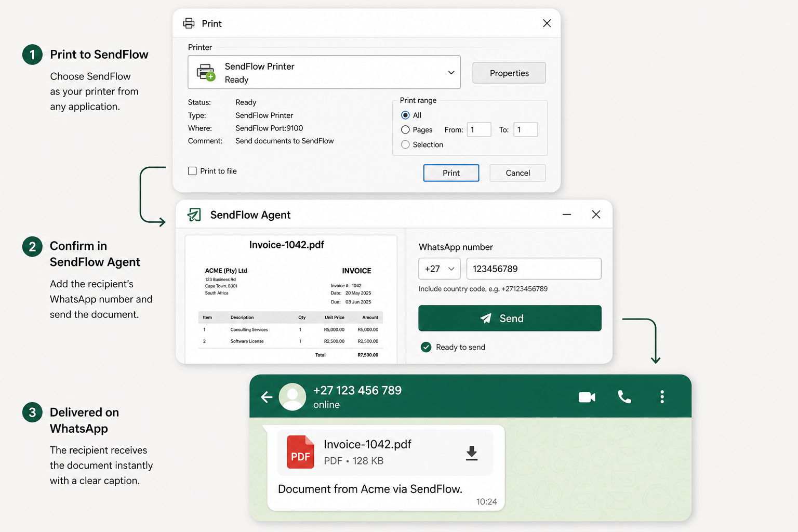The width and height of the screenshot is (798, 532).
Task: Close the Print dialog
Action: point(547,23)
